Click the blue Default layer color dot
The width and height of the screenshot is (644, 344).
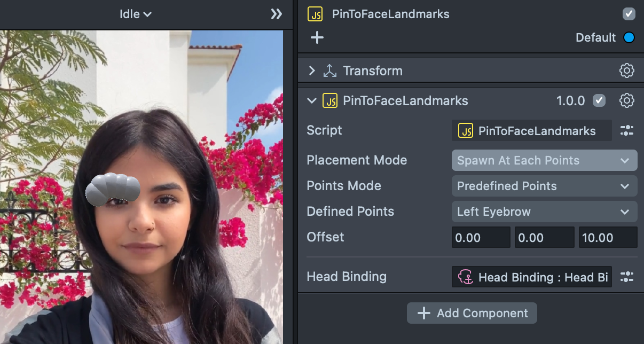(x=629, y=38)
